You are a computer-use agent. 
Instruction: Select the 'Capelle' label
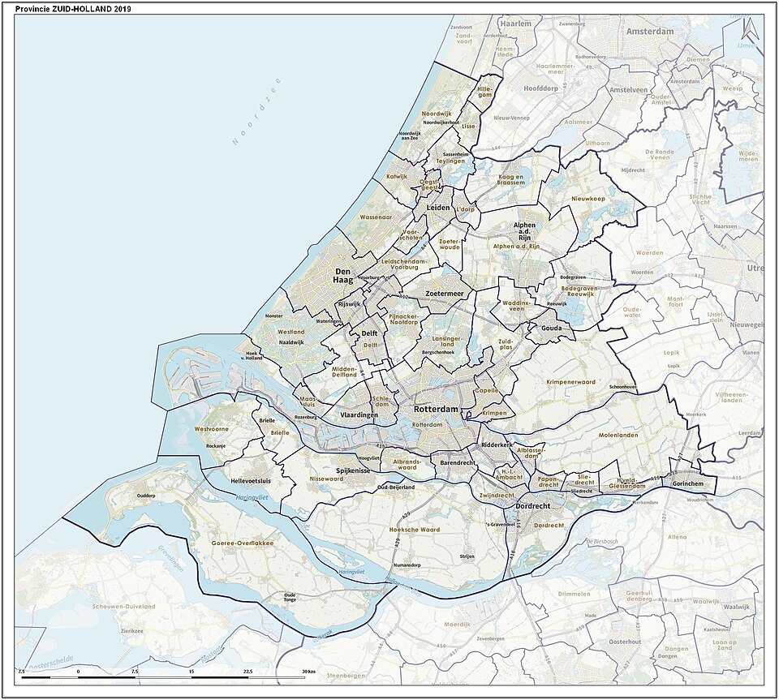[x=486, y=390]
